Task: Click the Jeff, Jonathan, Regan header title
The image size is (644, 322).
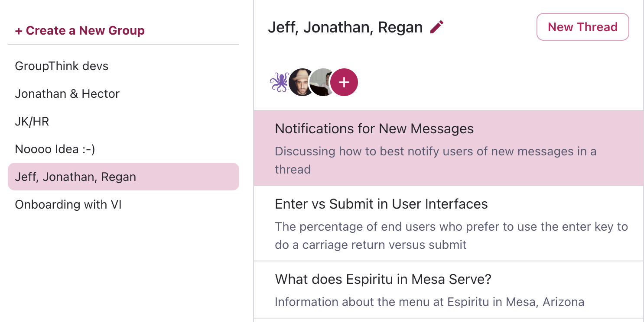Action: point(345,27)
